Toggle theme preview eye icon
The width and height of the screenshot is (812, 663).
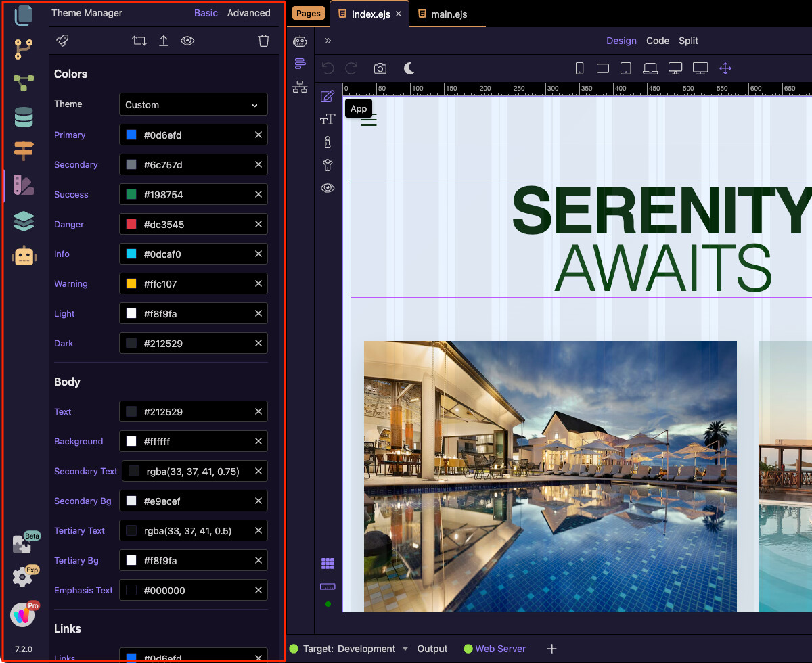point(187,41)
